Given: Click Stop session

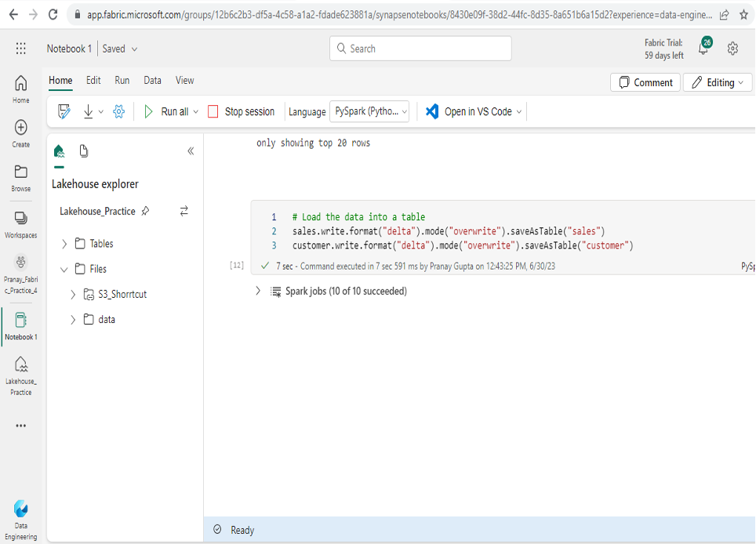Looking at the screenshot, I should 241,111.
